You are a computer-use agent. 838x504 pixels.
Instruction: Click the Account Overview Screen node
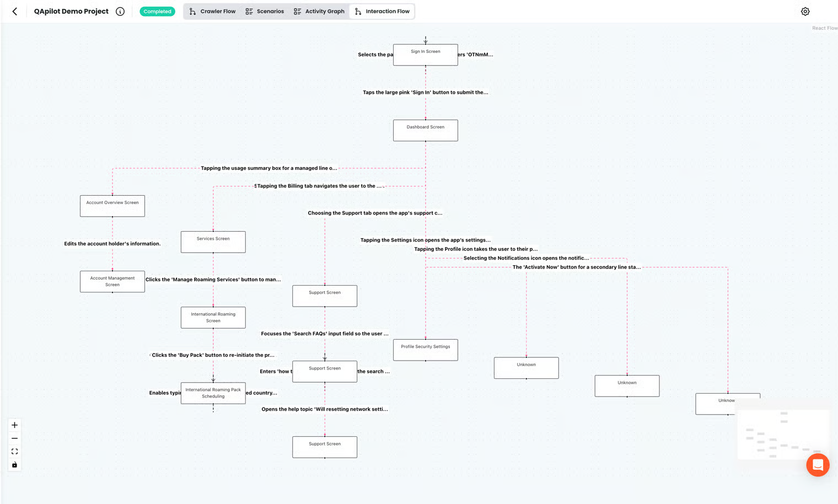pos(112,206)
